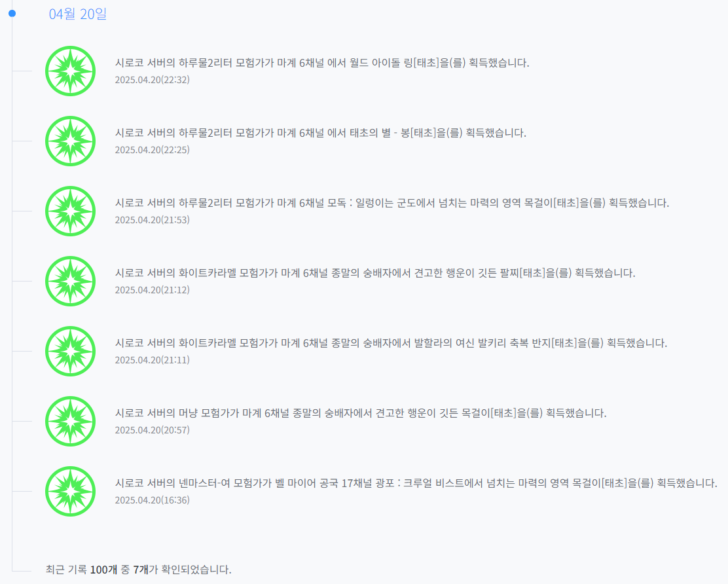Click the star icon for the 21:53 목걸이 record
This screenshot has width=728, height=584.
point(71,211)
